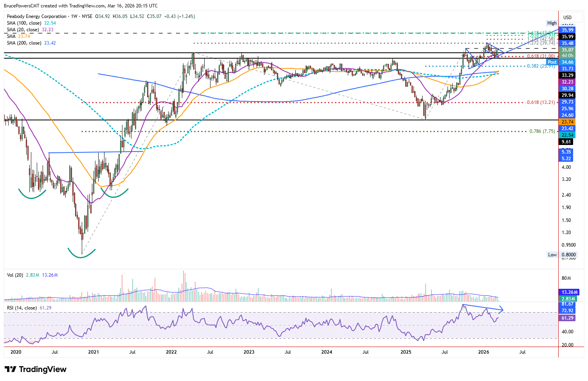Click the 1.50 price scale label
The image size is (588, 381).
566,220
